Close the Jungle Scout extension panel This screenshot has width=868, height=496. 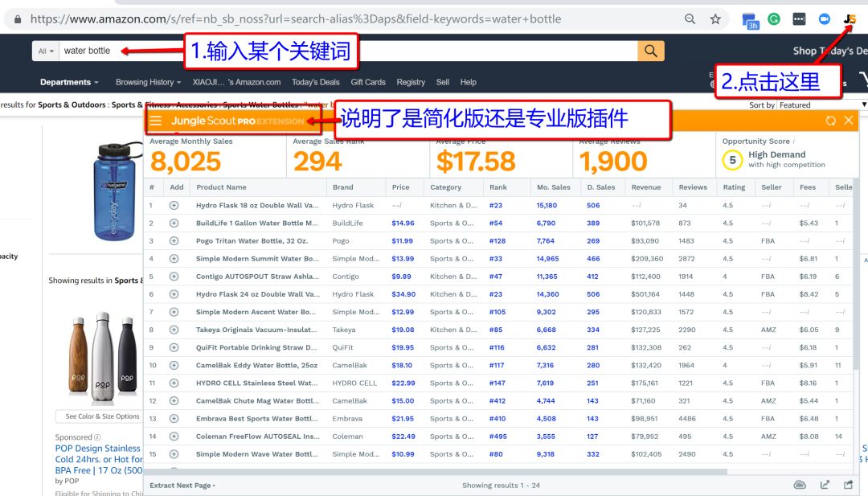click(849, 120)
